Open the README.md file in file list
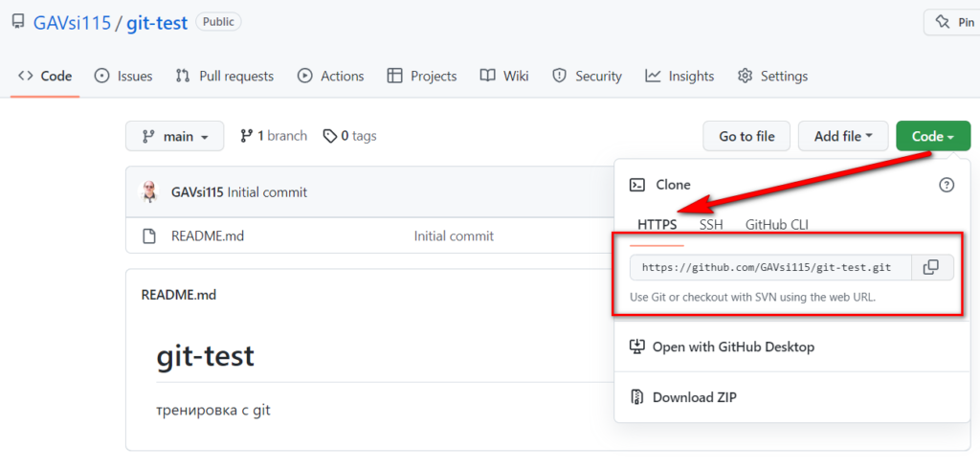980x470 pixels. [208, 236]
